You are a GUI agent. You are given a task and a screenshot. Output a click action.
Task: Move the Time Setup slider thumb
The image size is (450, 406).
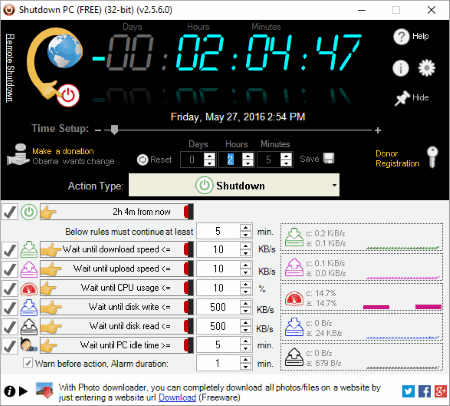click(x=114, y=130)
